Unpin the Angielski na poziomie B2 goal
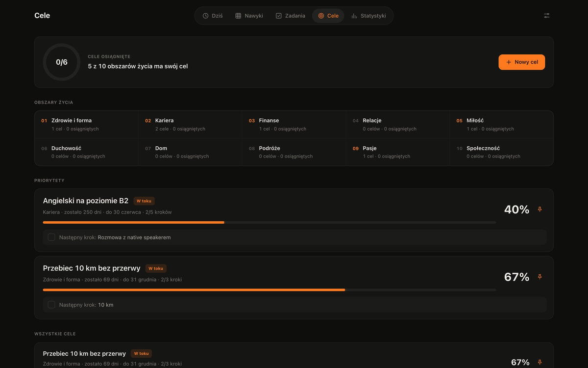This screenshot has height=368, width=588. tap(539, 210)
